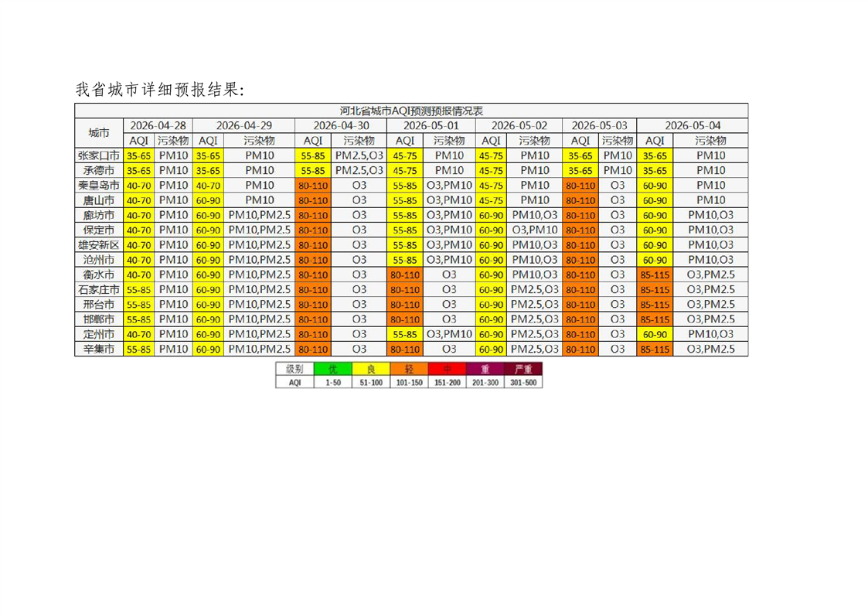This screenshot has height=614, width=868.
Task: Click the 污染物 subheader under 2026-04-29
Action: (x=260, y=141)
